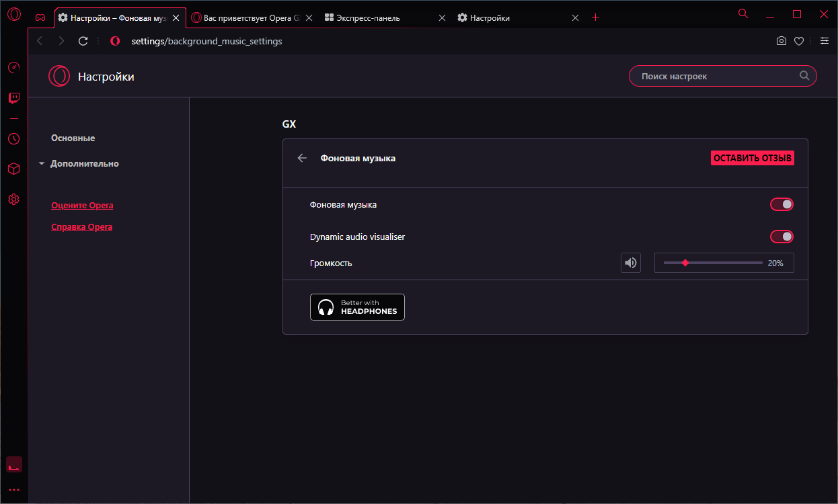
Task: Open the Opera menu logo icon
Action: point(14,14)
